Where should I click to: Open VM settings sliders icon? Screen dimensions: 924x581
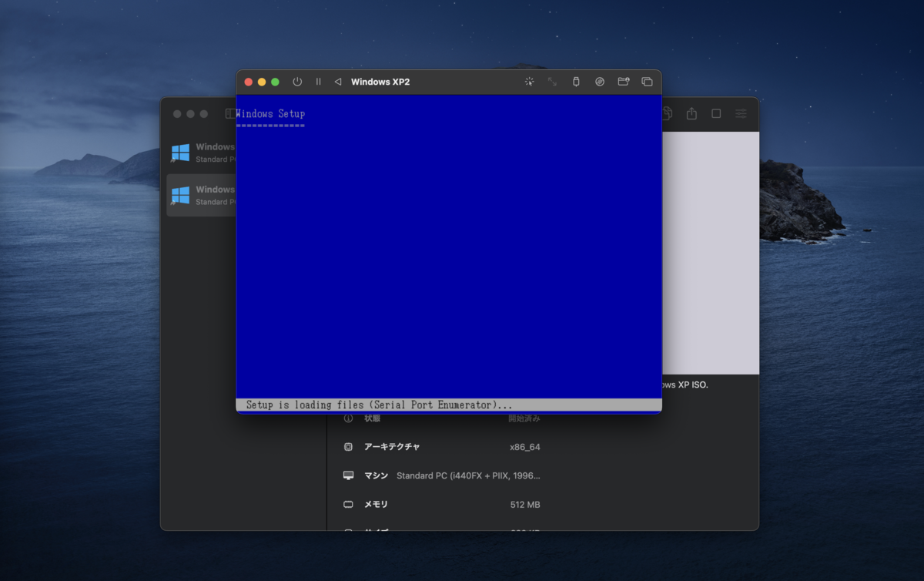741,113
